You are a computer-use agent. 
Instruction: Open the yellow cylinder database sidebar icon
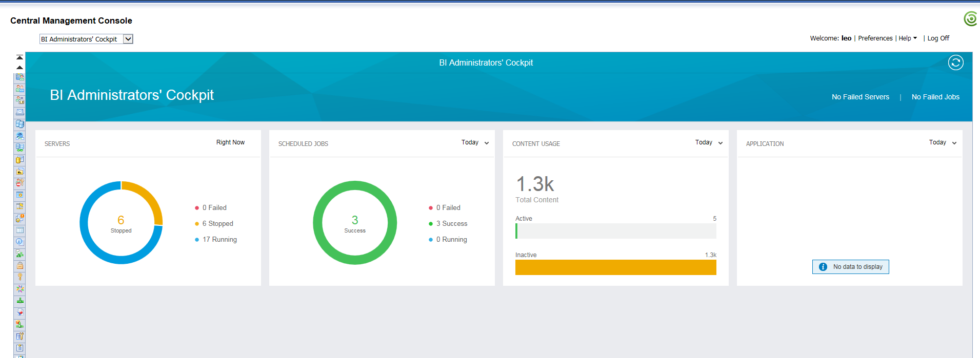(x=19, y=159)
